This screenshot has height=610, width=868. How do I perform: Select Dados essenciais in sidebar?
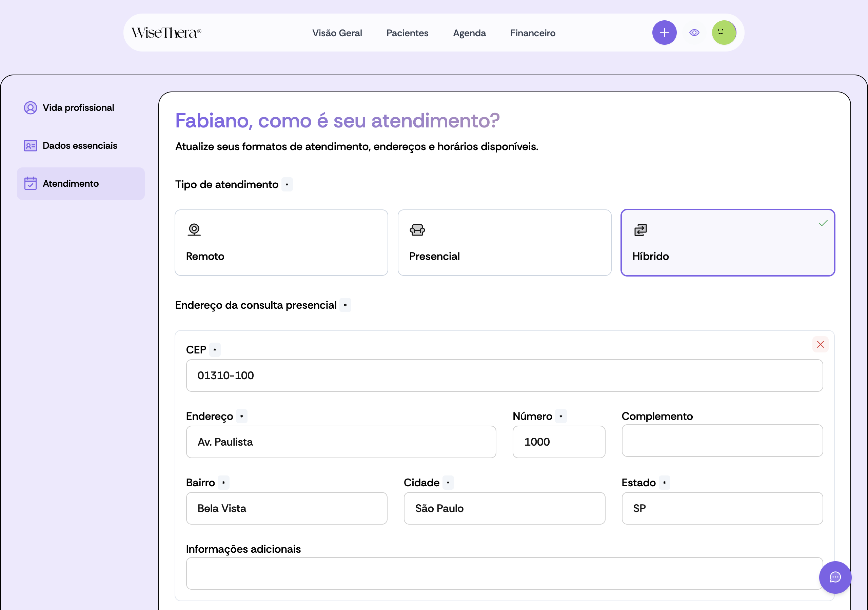tap(80, 145)
